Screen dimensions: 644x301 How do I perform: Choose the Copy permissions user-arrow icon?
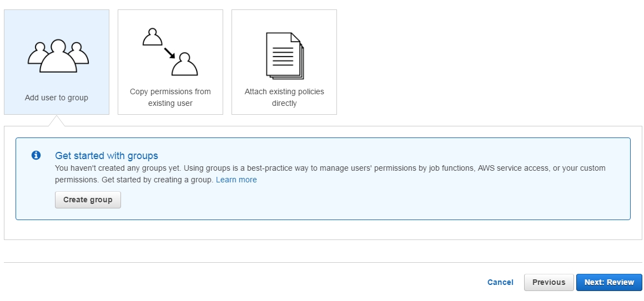170,52
